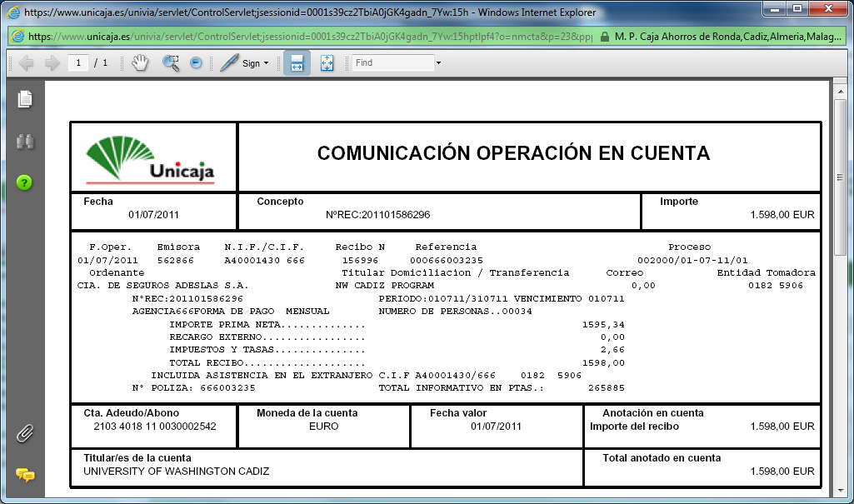Open the Find options dropdown arrow

438,63
